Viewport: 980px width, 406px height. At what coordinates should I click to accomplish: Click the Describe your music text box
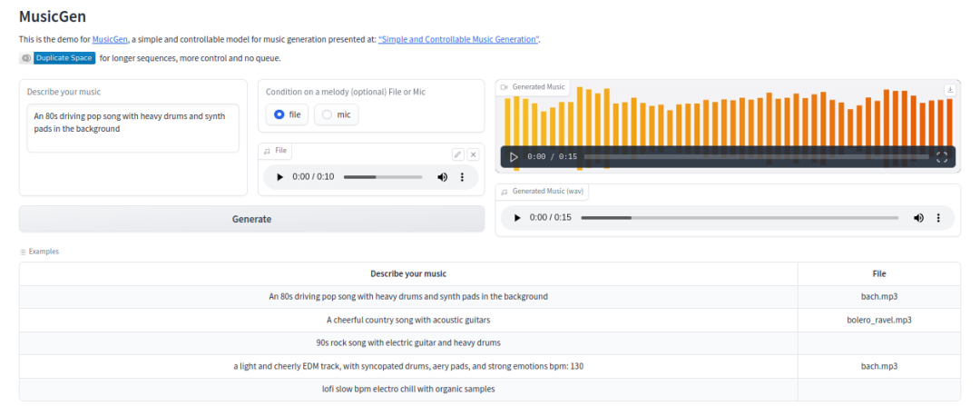[132, 128]
